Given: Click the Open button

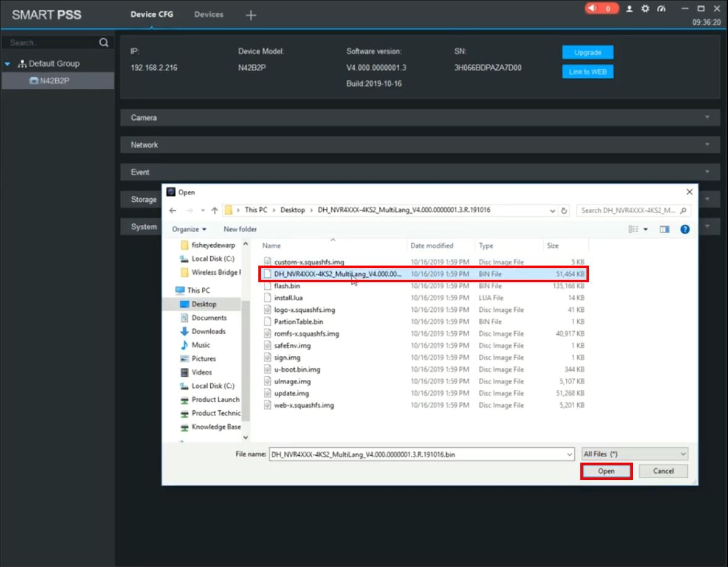Looking at the screenshot, I should [606, 471].
